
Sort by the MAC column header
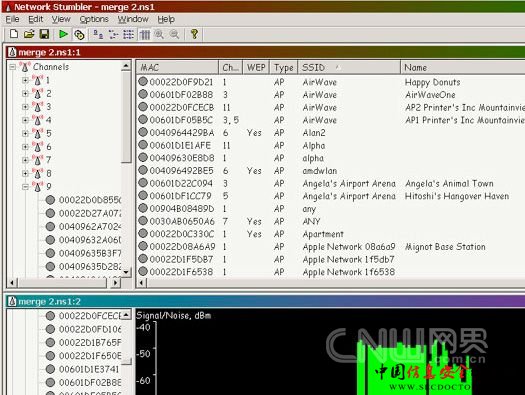click(177, 67)
